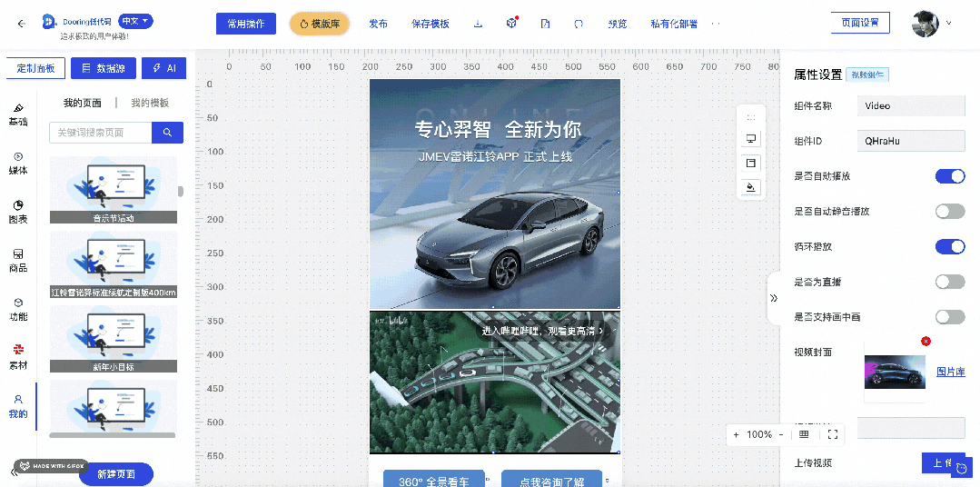Open the 模版库 template library
The image size is (980, 487).
point(320,24)
